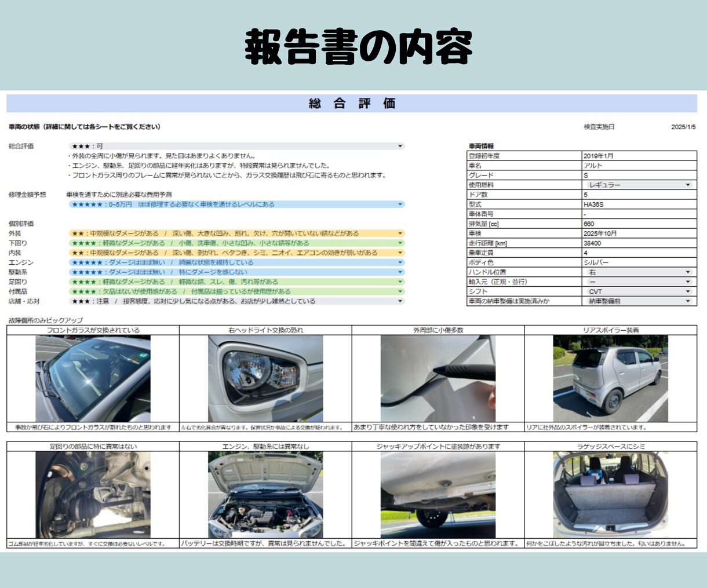Open the 輸入元 dropdown
Image resolution: width=707 pixels, height=588 pixels.
coord(639,282)
